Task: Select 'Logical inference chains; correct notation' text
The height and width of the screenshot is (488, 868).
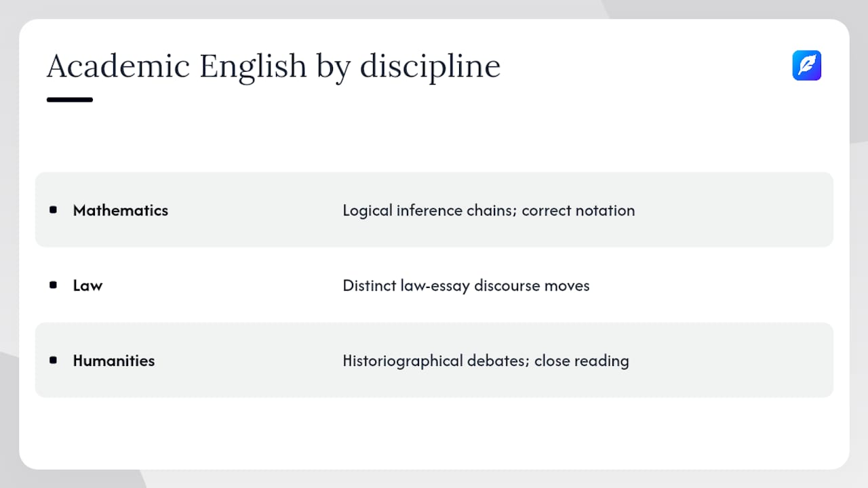Action: pyautogui.click(x=489, y=210)
